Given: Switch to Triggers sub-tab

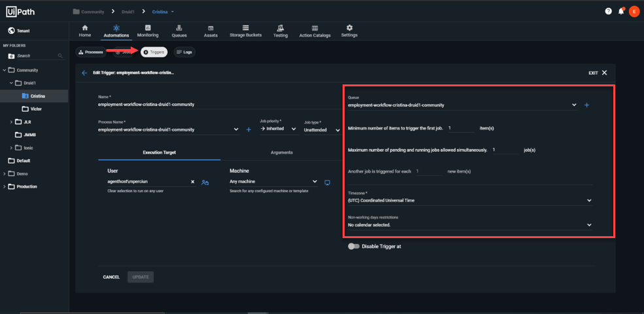Looking at the screenshot, I should (154, 52).
